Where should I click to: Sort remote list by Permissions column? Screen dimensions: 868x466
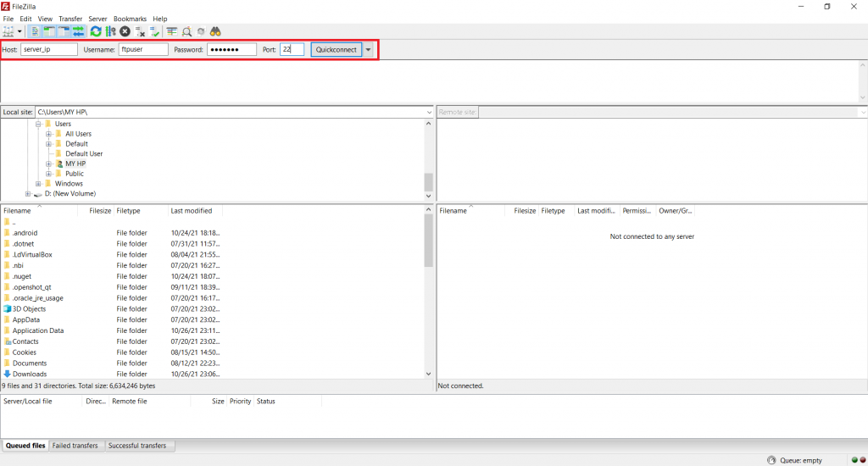(637, 211)
